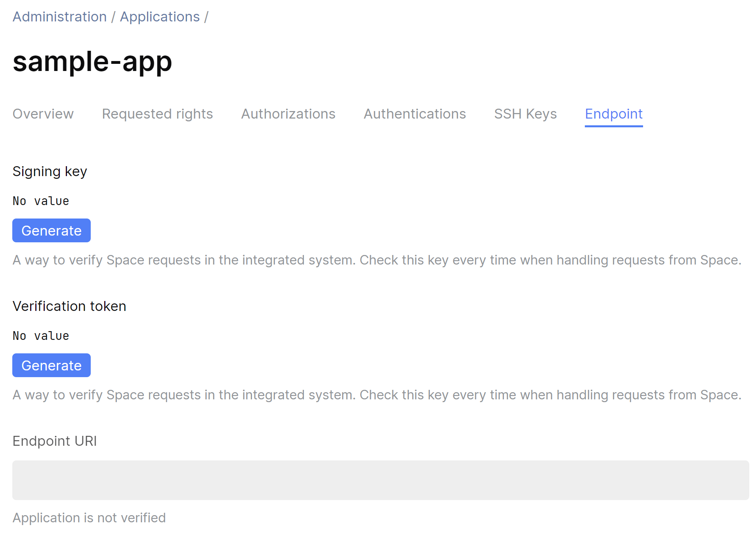
Task: Click the Signing key heading
Action: coord(50,171)
